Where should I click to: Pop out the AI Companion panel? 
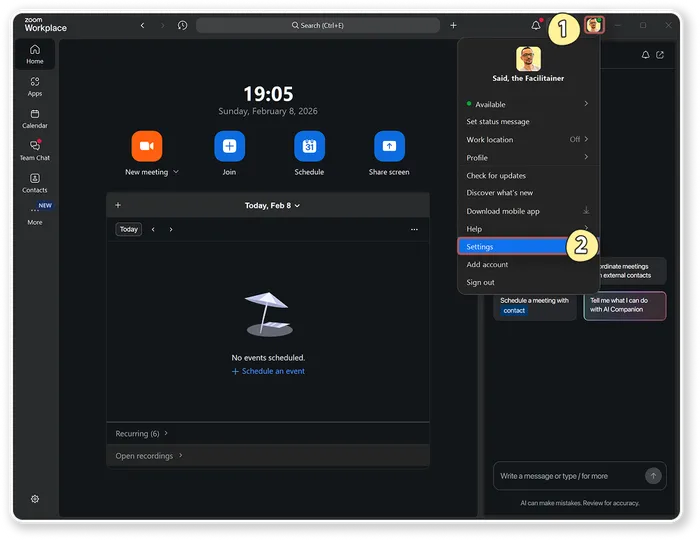pyautogui.click(x=660, y=55)
